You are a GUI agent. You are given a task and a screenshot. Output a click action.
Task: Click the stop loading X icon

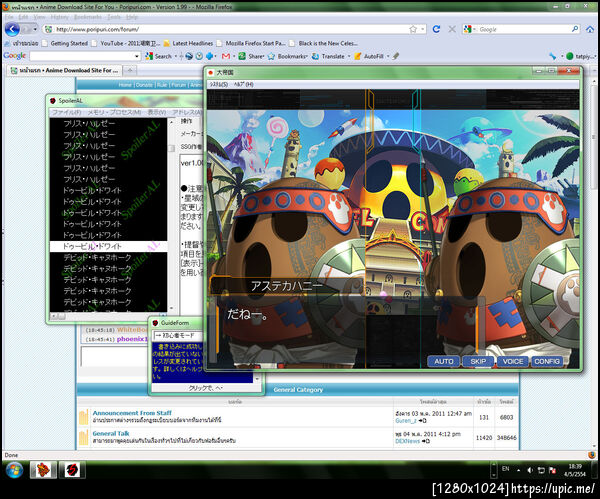coord(452,29)
